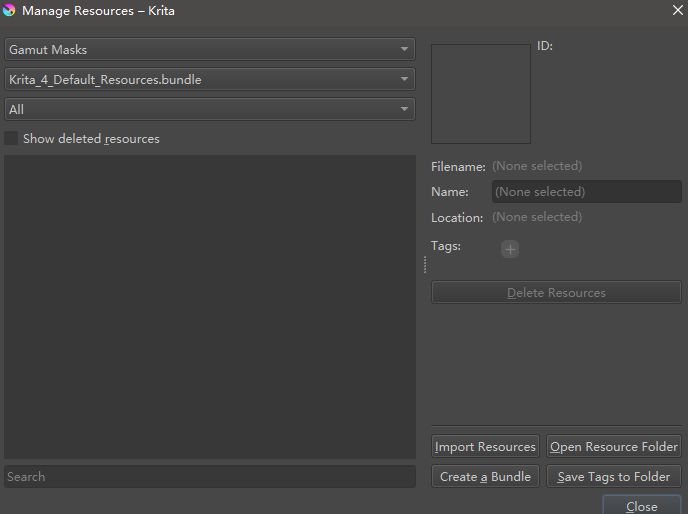Click the Krita logo in the title bar

(9, 10)
